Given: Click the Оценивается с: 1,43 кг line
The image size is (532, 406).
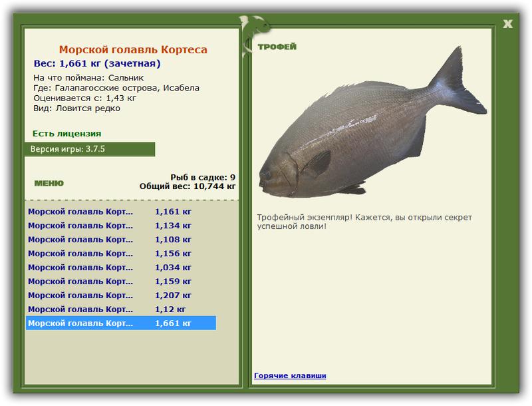Looking at the screenshot, I should point(84,98).
